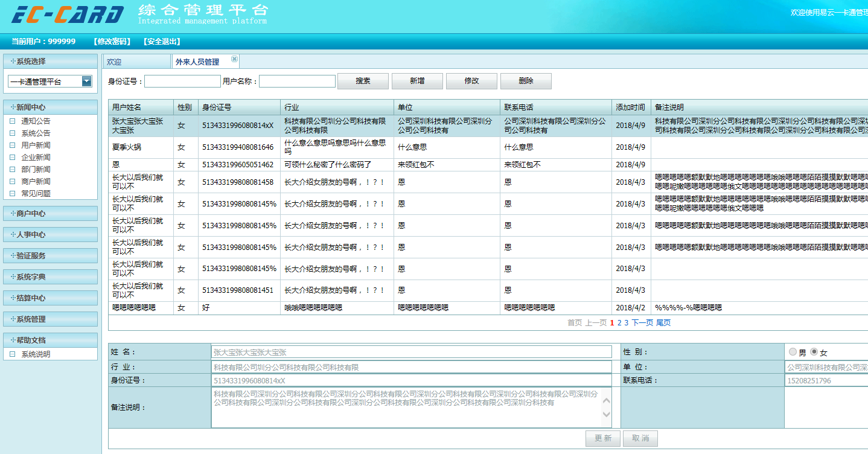Click the 行业 detail input field
Viewport: 868px width, 454px height.
point(411,367)
